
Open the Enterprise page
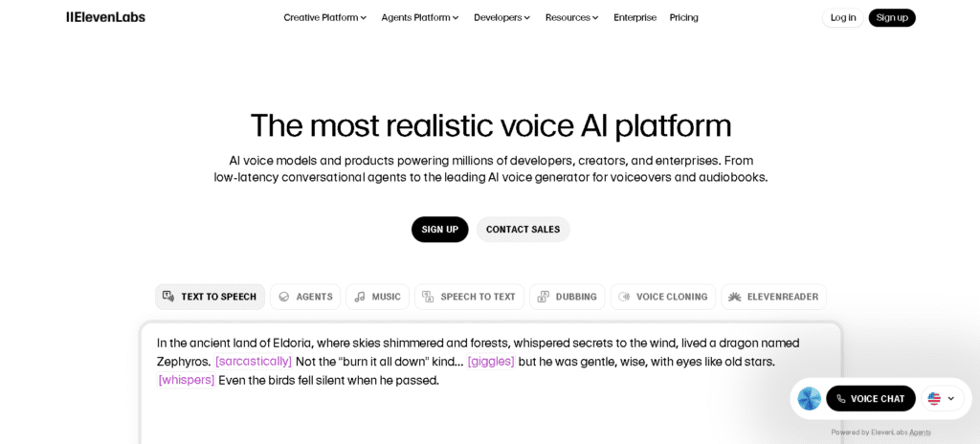pos(635,17)
